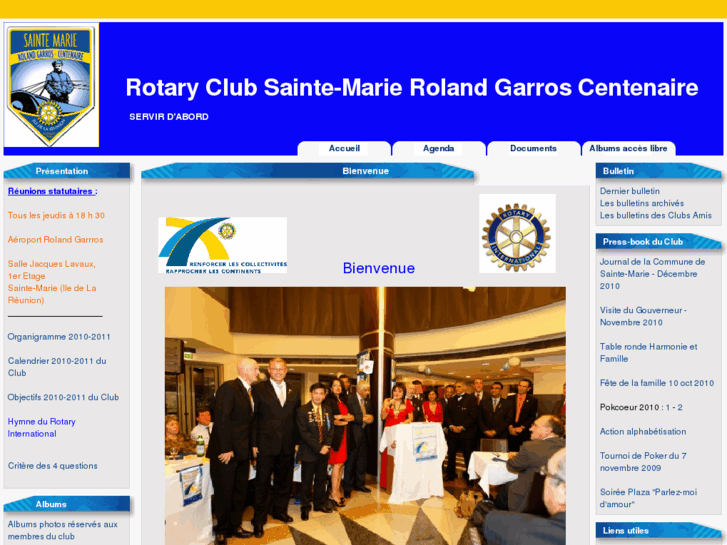
Task: Open Visite du Gouverneur Novembre 2010
Action: coord(643,316)
